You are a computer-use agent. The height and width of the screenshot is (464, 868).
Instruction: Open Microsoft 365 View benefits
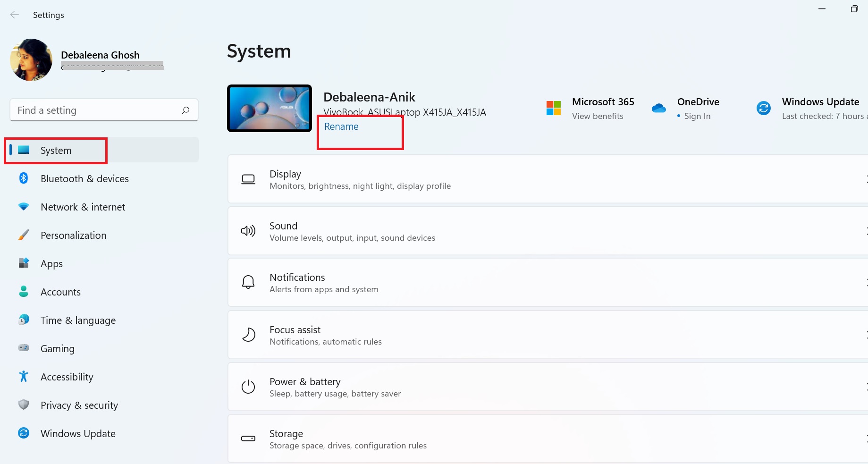(x=598, y=116)
